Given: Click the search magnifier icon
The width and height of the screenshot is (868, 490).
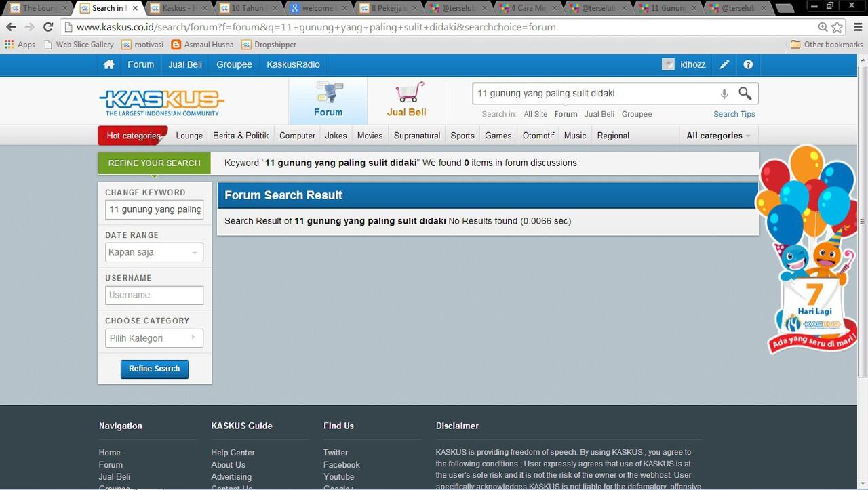Looking at the screenshot, I should [x=745, y=94].
